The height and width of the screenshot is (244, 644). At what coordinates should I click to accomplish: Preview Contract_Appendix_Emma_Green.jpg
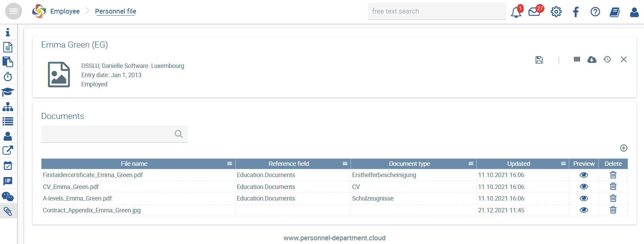click(x=584, y=210)
